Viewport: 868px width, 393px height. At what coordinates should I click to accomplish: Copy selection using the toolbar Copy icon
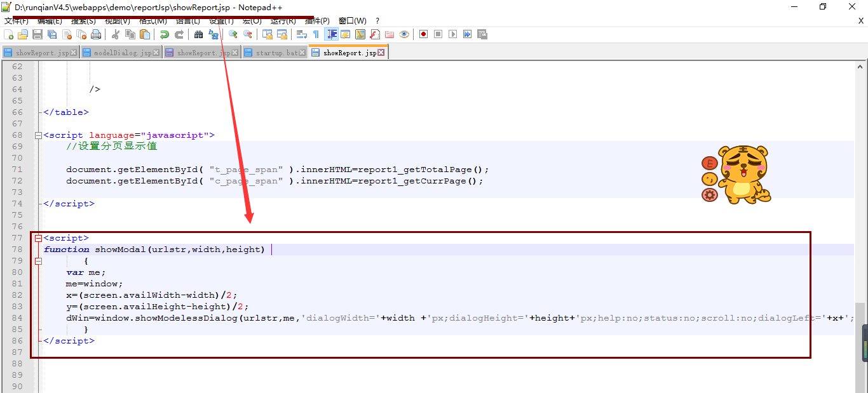click(130, 34)
